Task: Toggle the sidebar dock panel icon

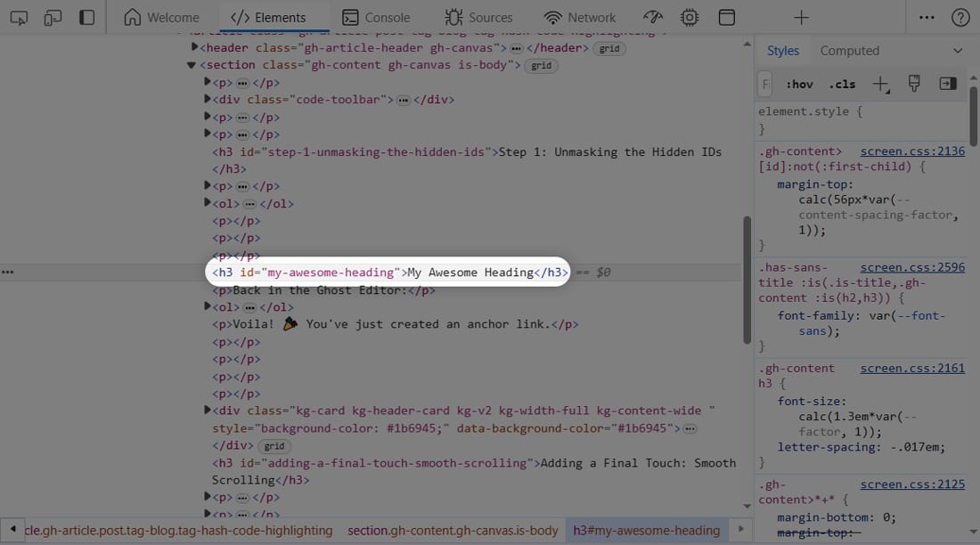Action: [x=87, y=18]
